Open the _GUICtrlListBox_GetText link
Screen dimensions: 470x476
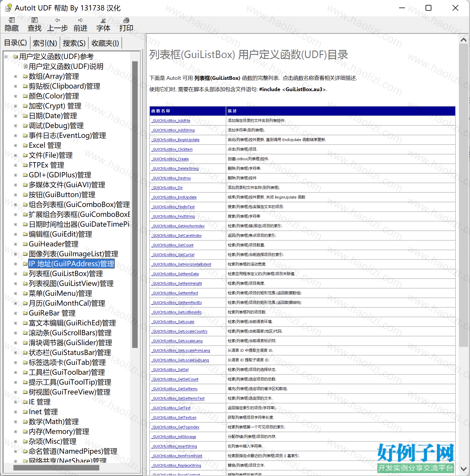tap(171, 408)
